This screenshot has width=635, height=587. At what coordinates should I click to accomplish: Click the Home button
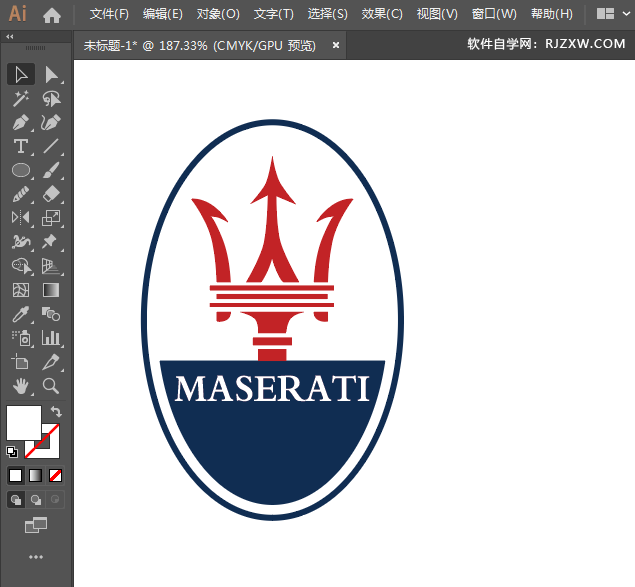pos(52,15)
